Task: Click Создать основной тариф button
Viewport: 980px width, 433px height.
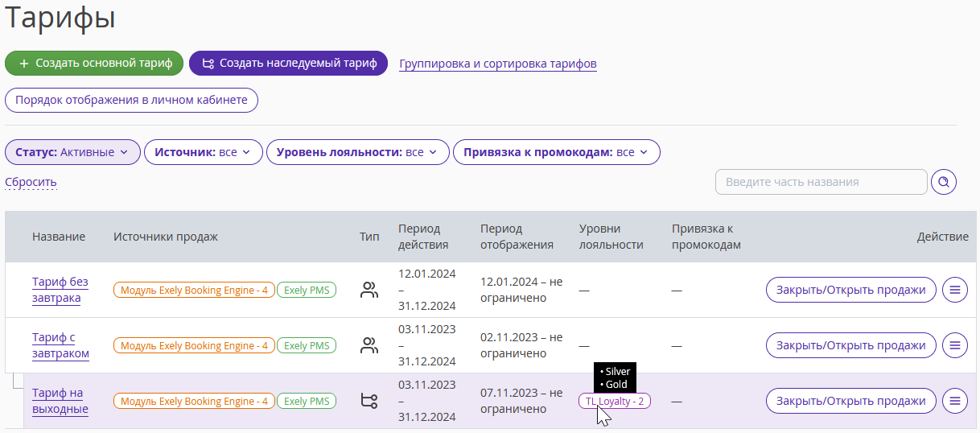Action: (x=95, y=64)
